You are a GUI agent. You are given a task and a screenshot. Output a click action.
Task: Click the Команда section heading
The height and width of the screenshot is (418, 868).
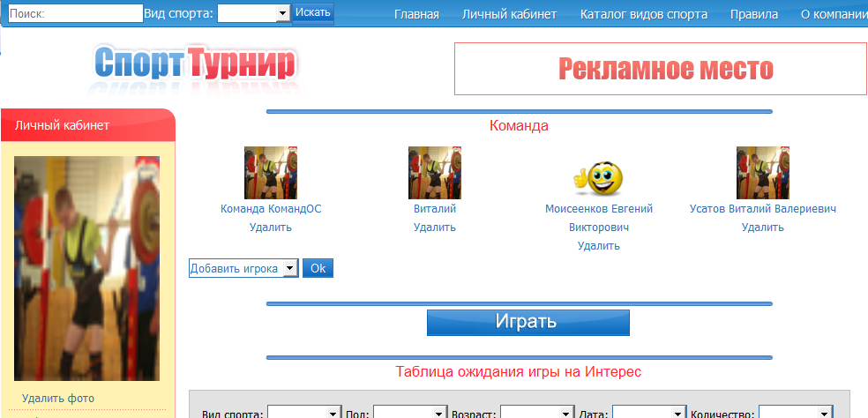(519, 126)
